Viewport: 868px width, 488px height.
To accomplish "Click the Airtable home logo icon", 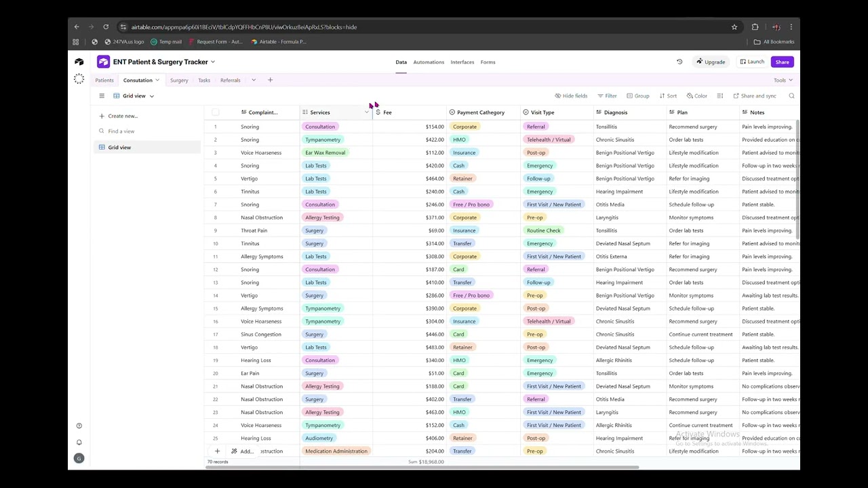I will point(79,62).
